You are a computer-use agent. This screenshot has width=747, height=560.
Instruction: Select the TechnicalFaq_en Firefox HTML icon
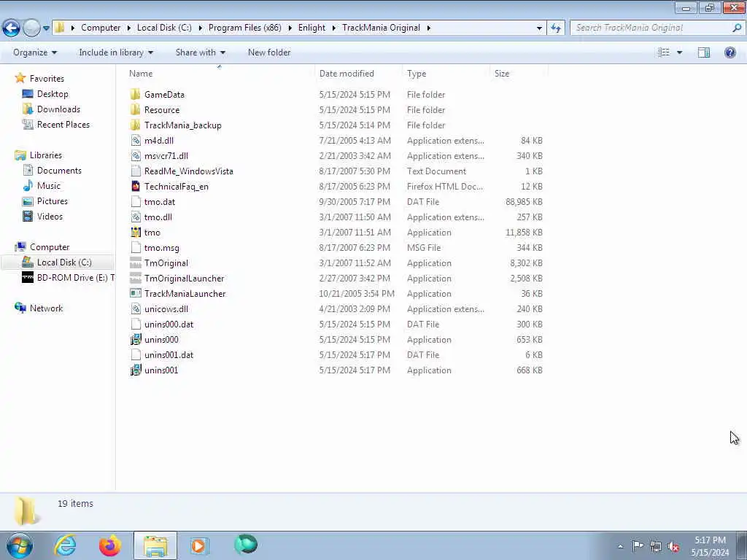(135, 186)
